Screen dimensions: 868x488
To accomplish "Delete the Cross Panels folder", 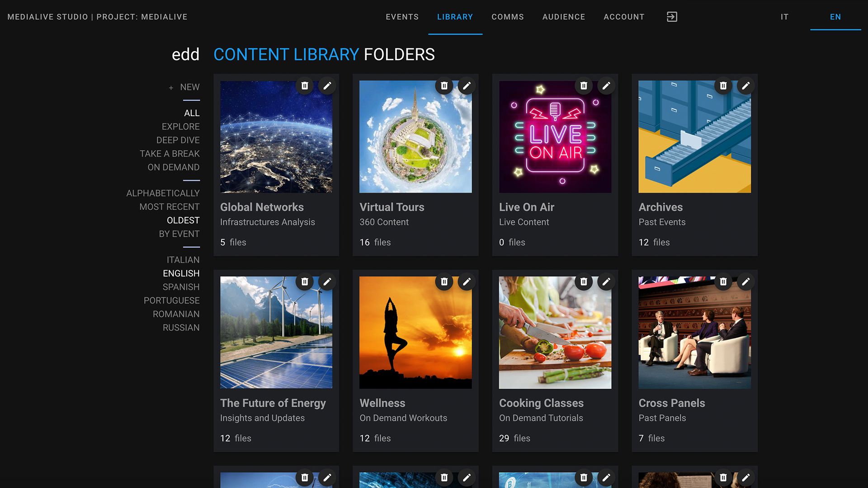I will click(723, 282).
